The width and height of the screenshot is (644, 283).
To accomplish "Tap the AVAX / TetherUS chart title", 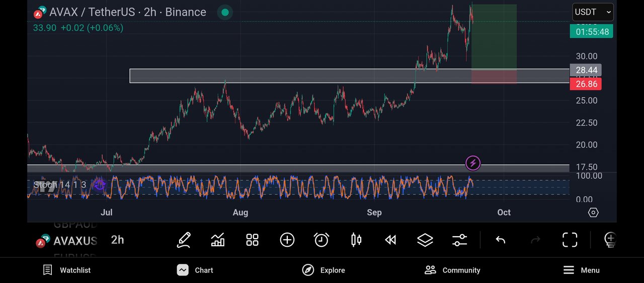I will 128,12.
